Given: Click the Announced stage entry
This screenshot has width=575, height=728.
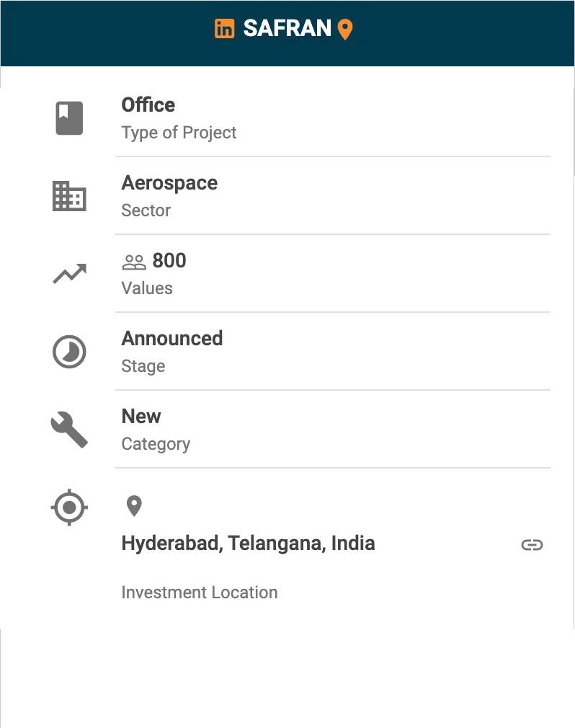Looking at the screenshot, I should 172,339.
